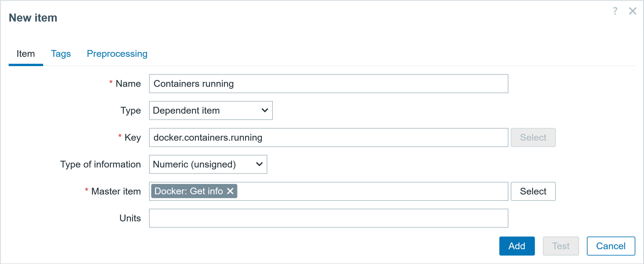Open the Numeric (unsigned) information type dropdown
This screenshot has width=644, height=264.
click(208, 164)
